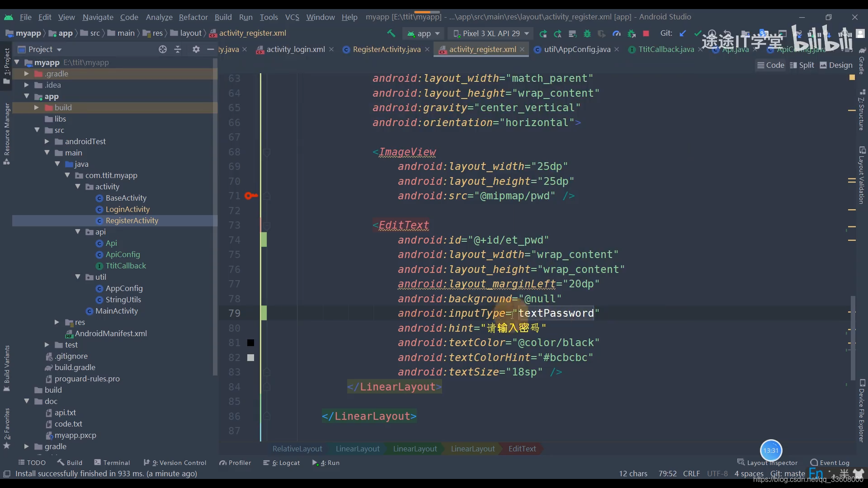The height and width of the screenshot is (488, 868).
Task: Switch to the activity_login.xml tab
Action: pos(295,49)
